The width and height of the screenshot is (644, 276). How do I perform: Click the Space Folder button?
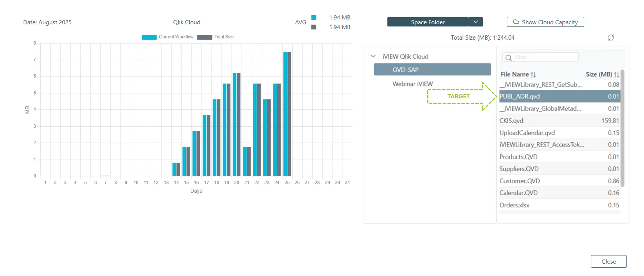[x=428, y=22]
